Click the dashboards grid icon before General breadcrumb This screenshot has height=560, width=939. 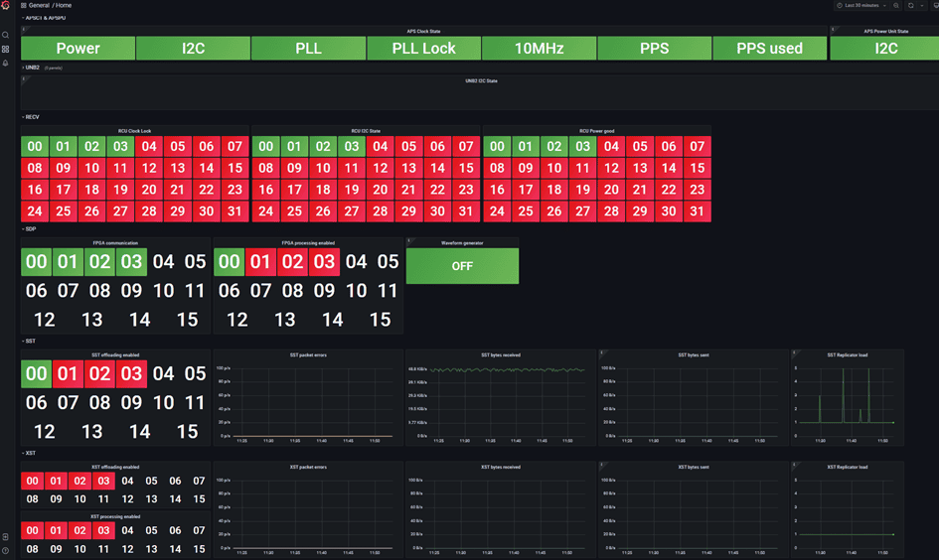(24, 5)
